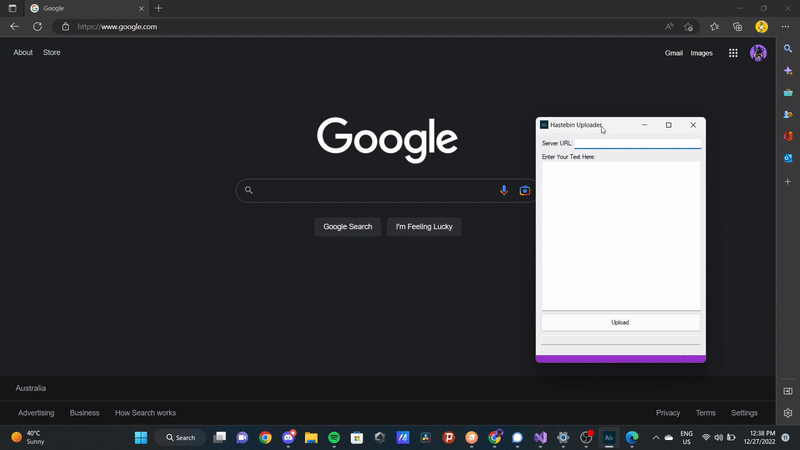Open Edge Settings and more ellipsis menu

[x=785, y=27]
